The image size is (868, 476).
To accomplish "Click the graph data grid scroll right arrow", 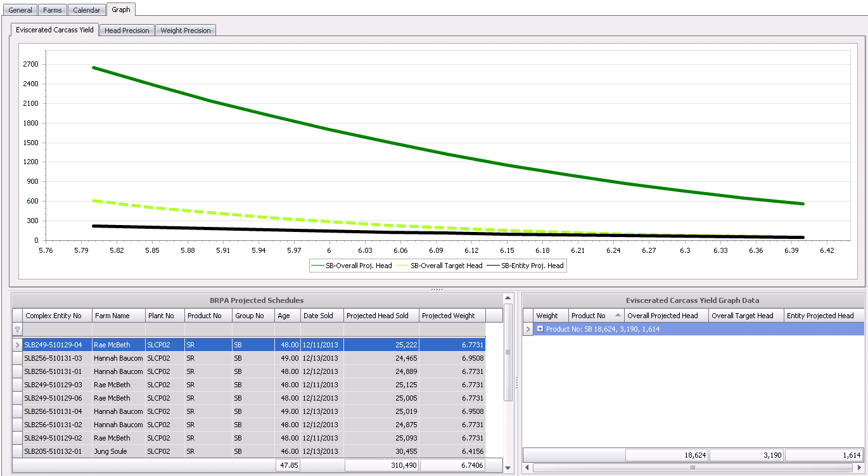I will (859, 468).
